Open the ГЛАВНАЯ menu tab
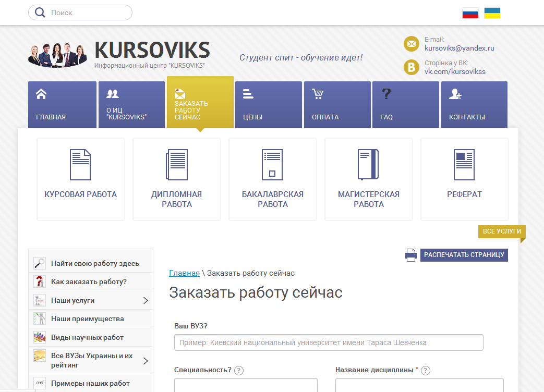The height and width of the screenshot is (392, 544). tap(62, 105)
